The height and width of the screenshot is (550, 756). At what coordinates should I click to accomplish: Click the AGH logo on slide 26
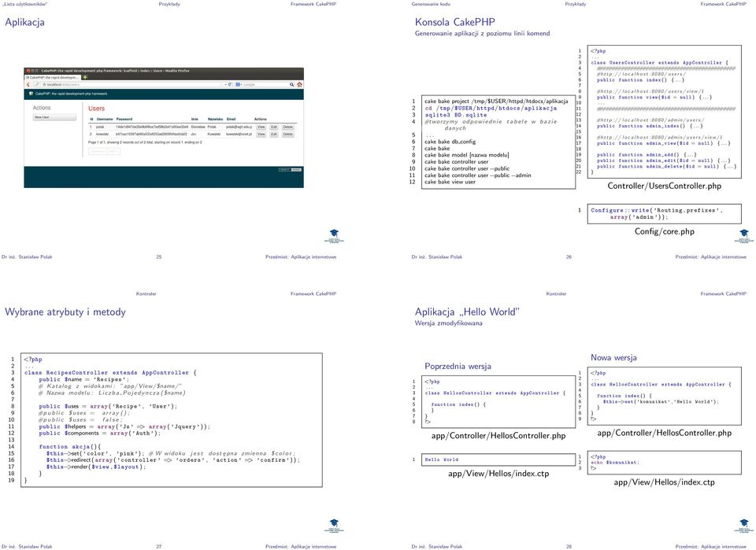pos(744,236)
